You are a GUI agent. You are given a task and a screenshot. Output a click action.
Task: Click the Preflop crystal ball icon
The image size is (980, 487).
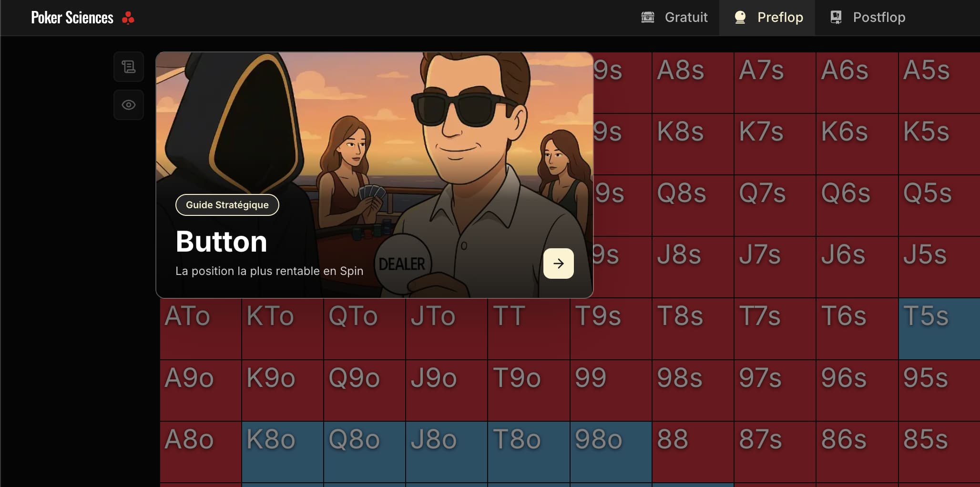(x=740, y=18)
